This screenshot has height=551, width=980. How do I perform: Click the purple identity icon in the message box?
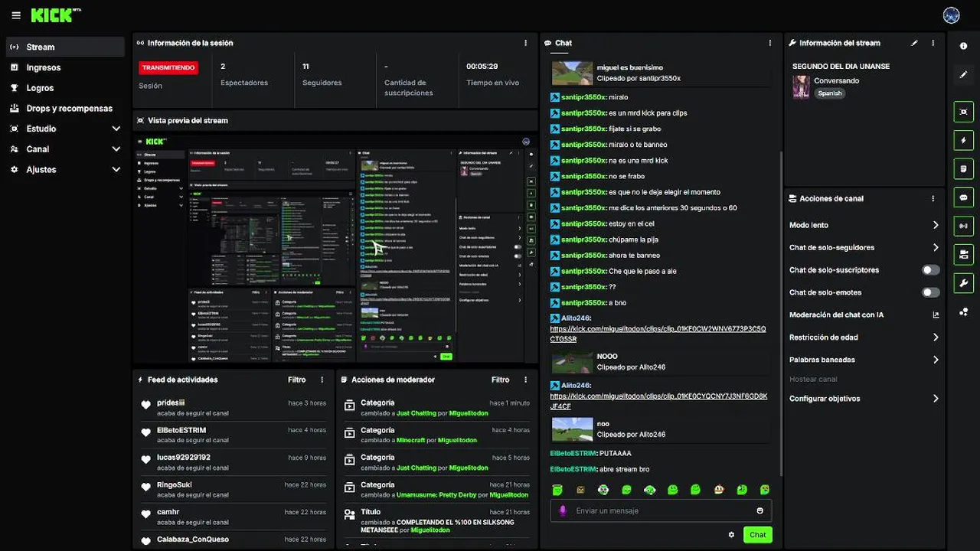coord(563,510)
